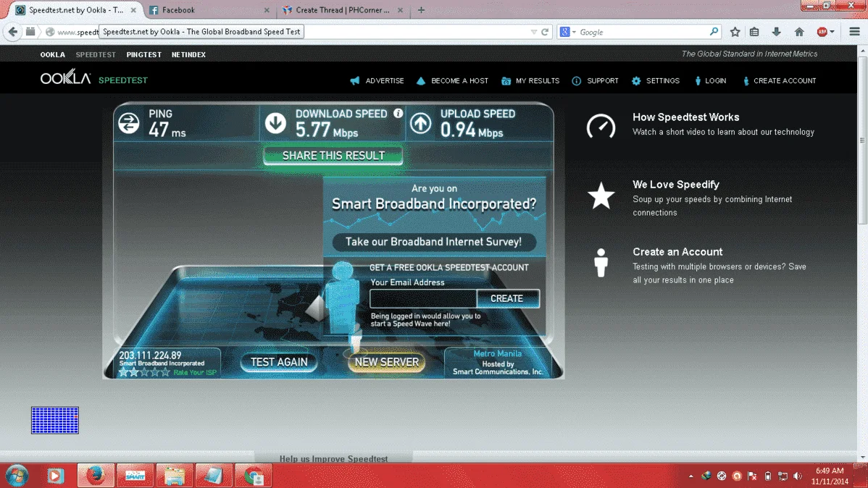Click the search magnifier icon
868x488 pixels.
point(714,32)
